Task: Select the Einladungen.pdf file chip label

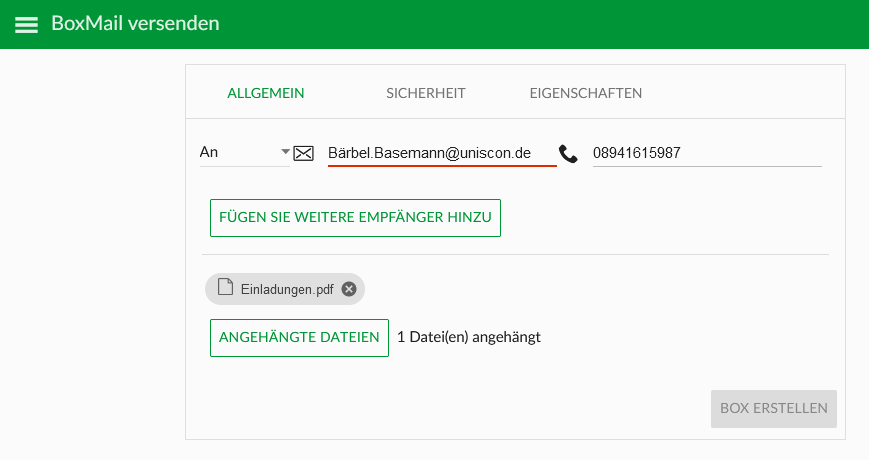Action: click(x=287, y=289)
